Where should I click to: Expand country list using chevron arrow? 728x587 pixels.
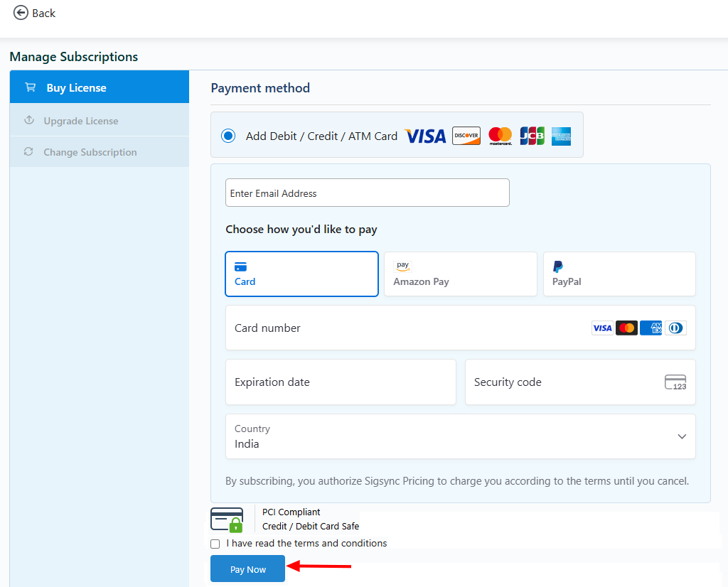[682, 436]
